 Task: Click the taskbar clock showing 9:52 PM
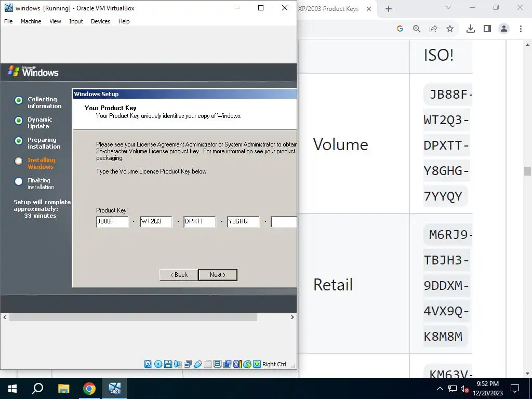pos(487,389)
